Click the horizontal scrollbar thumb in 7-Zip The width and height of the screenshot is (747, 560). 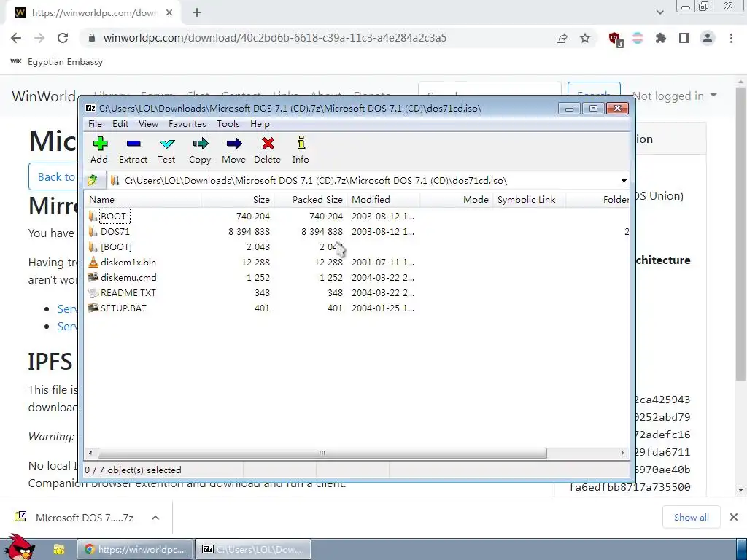pyautogui.click(x=322, y=453)
